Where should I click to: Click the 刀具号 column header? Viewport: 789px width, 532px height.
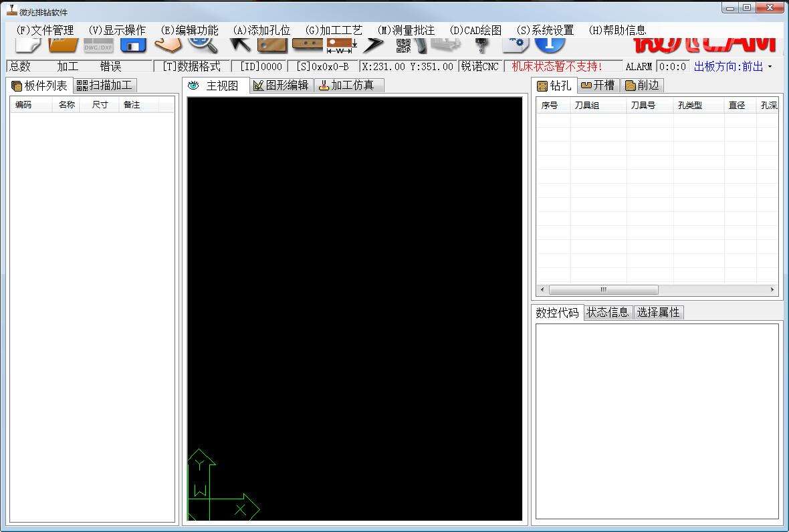650,105
